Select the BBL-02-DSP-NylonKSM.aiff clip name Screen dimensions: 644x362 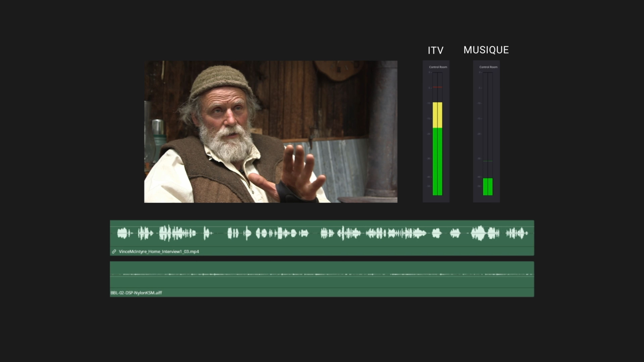point(136,293)
